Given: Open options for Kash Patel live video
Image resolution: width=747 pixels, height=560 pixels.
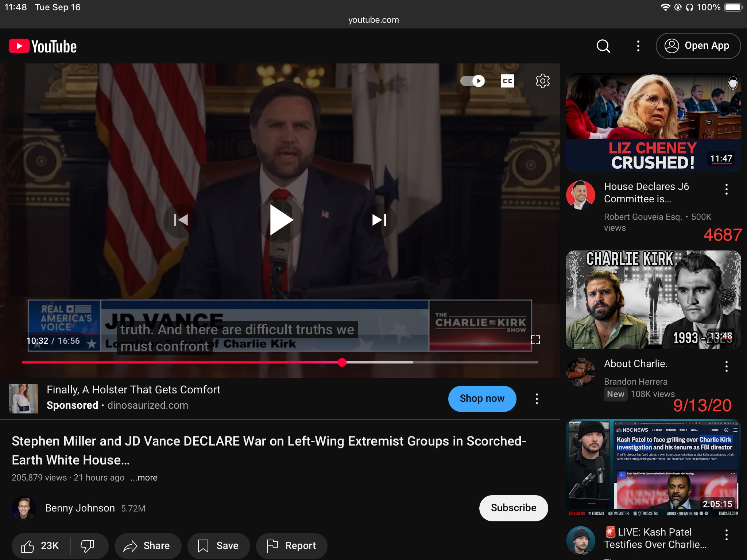Looking at the screenshot, I should point(726,534).
